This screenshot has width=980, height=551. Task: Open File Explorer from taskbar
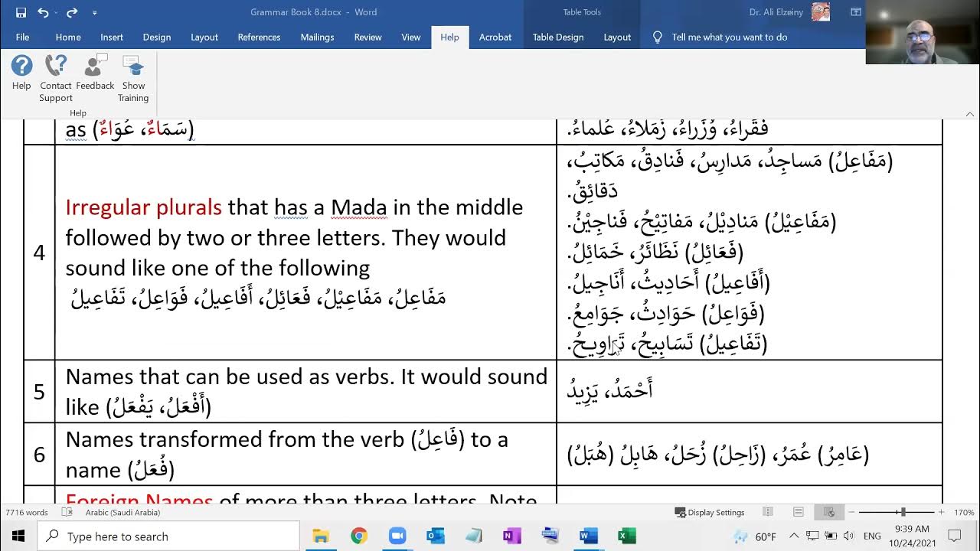pos(321,536)
